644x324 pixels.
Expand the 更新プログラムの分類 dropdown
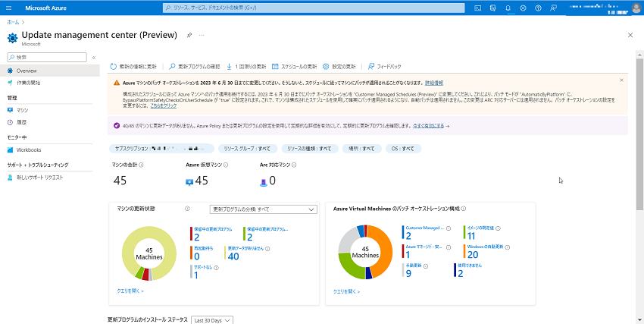tap(263, 209)
